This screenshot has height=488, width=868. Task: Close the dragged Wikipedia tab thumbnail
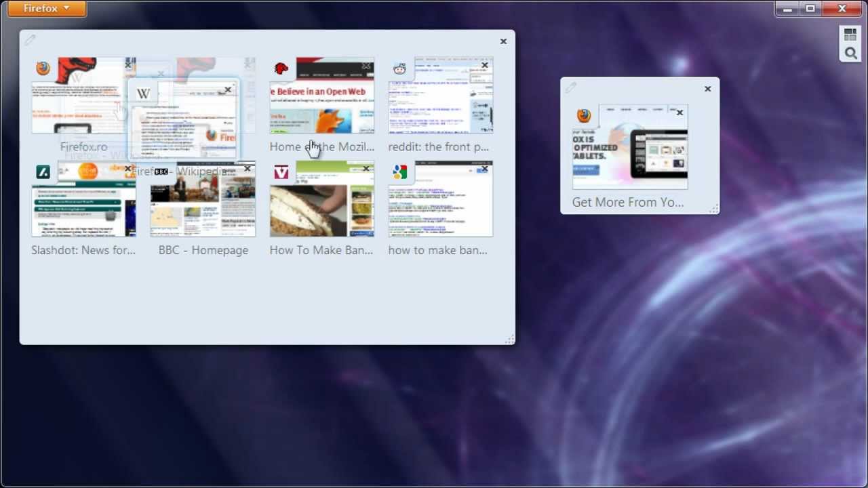coord(228,89)
